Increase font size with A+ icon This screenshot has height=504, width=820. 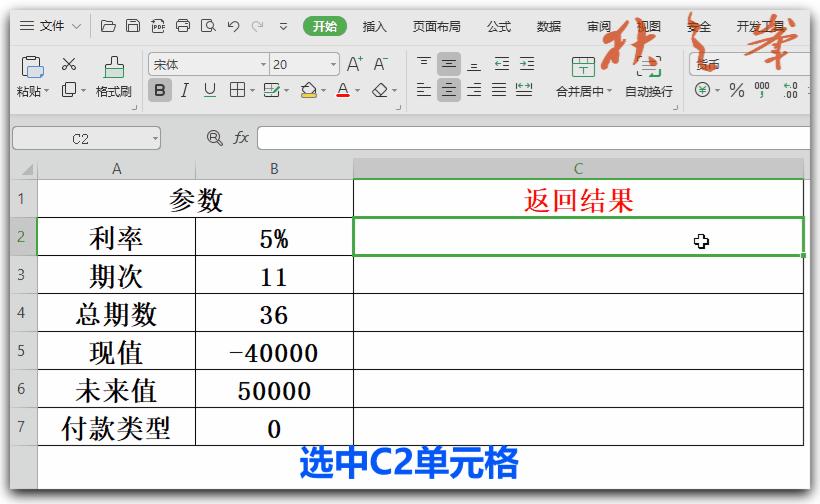point(355,64)
